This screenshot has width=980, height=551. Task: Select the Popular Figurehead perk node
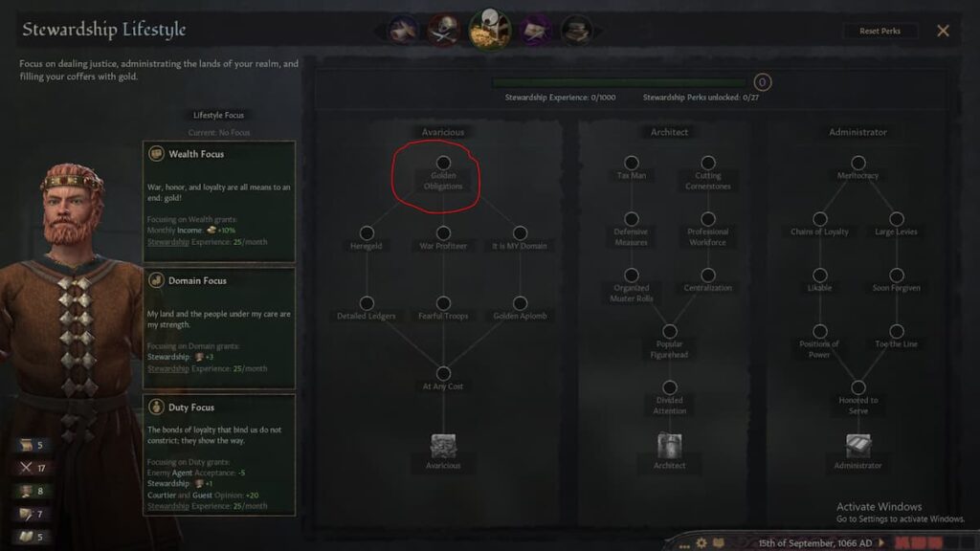point(669,331)
